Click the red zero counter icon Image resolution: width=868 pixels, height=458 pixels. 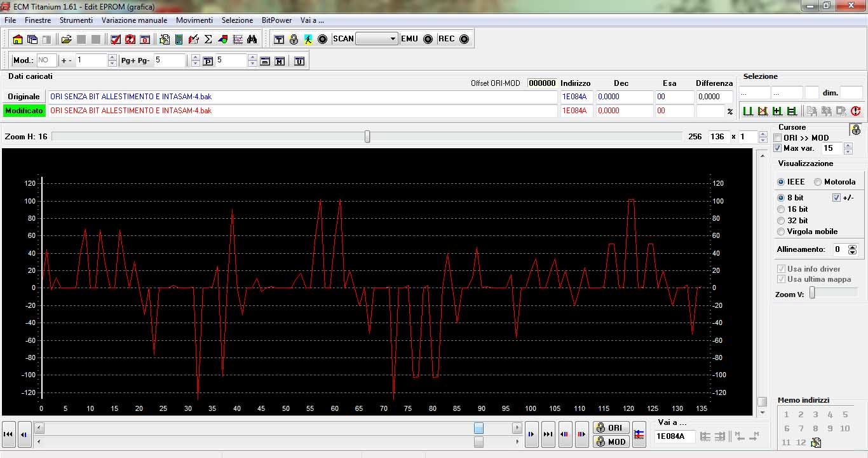pos(145,39)
